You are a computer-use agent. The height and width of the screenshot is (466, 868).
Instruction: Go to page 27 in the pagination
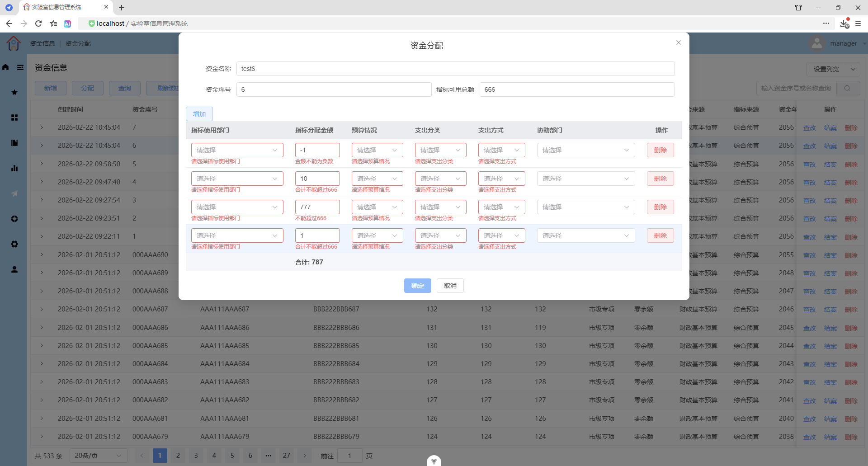(x=287, y=456)
